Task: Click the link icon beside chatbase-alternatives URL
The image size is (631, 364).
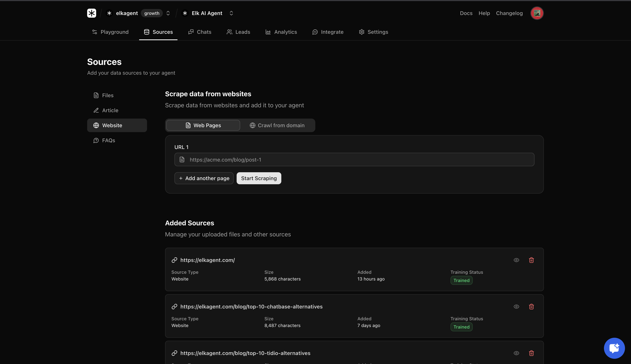Action: point(174,307)
